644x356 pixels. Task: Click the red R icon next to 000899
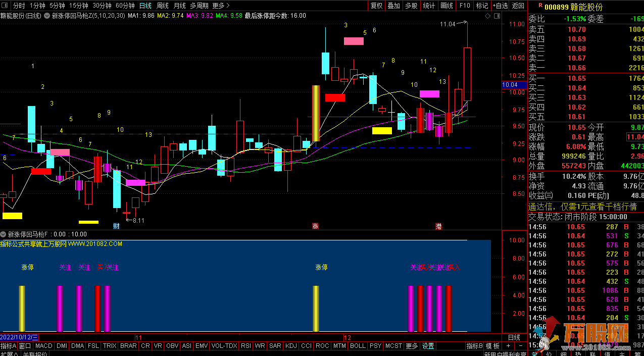coord(540,6)
